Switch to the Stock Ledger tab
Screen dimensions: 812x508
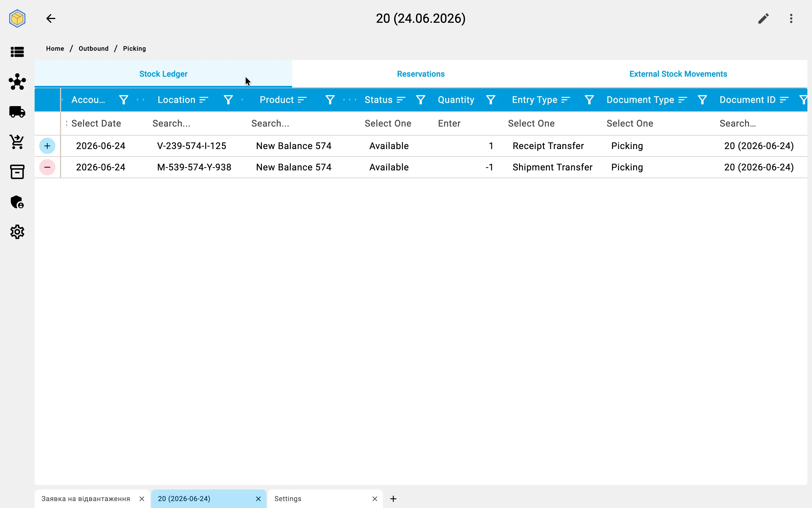(163, 74)
